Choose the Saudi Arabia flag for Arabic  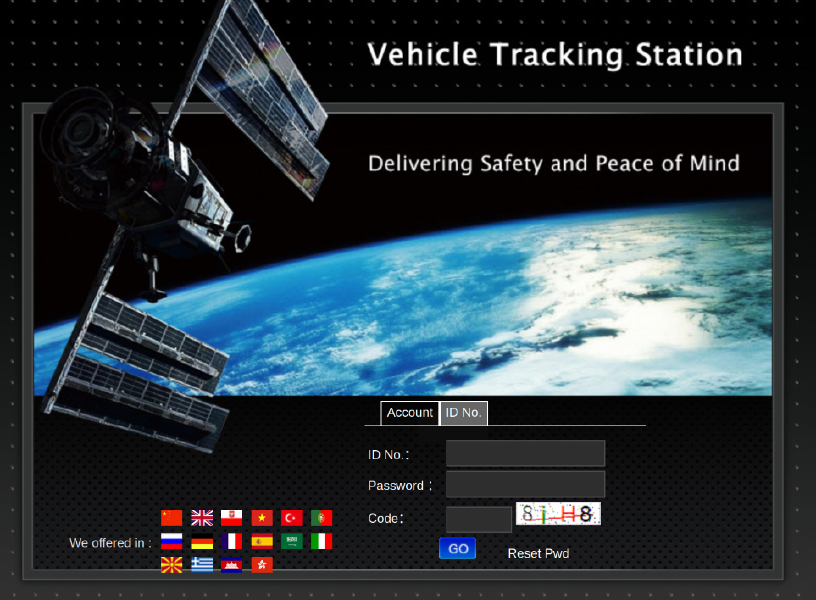(x=291, y=541)
